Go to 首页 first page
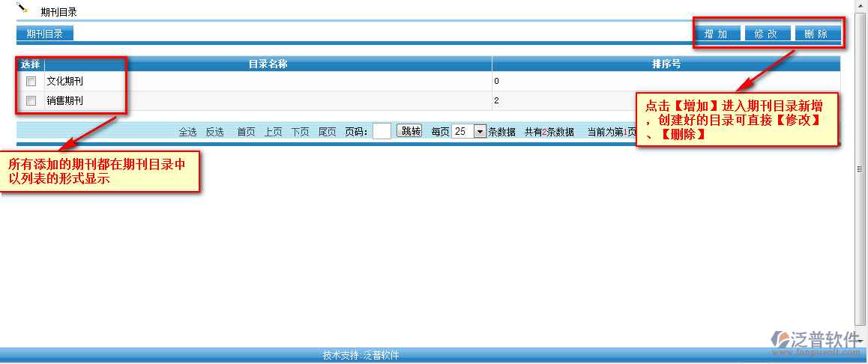The height and width of the screenshot is (364, 868). tap(247, 132)
